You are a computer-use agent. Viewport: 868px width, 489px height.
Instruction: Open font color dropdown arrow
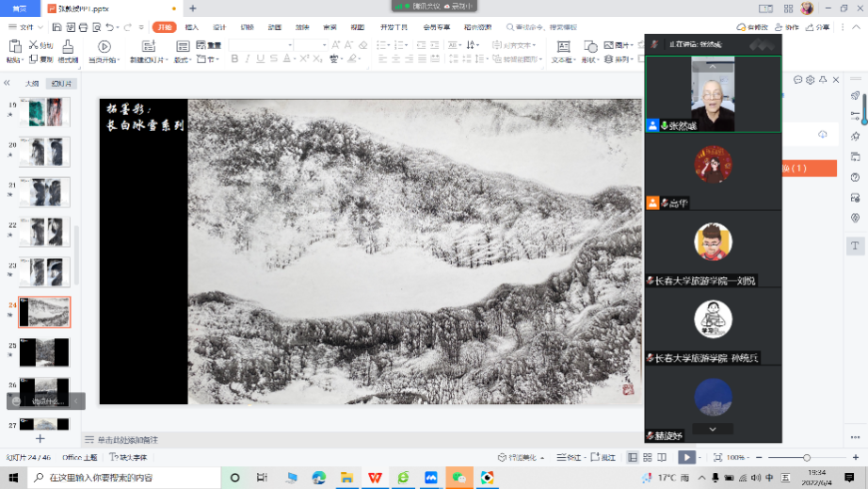tap(295, 58)
